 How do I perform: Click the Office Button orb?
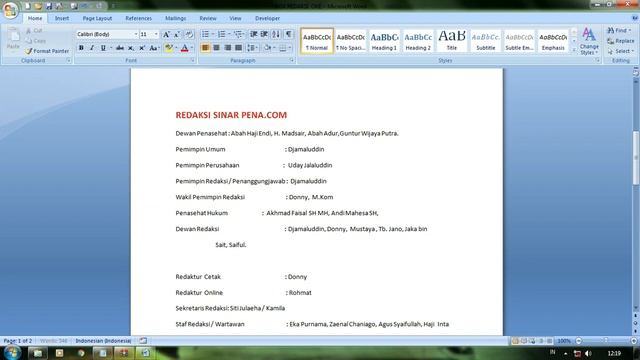(x=11, y=10)
